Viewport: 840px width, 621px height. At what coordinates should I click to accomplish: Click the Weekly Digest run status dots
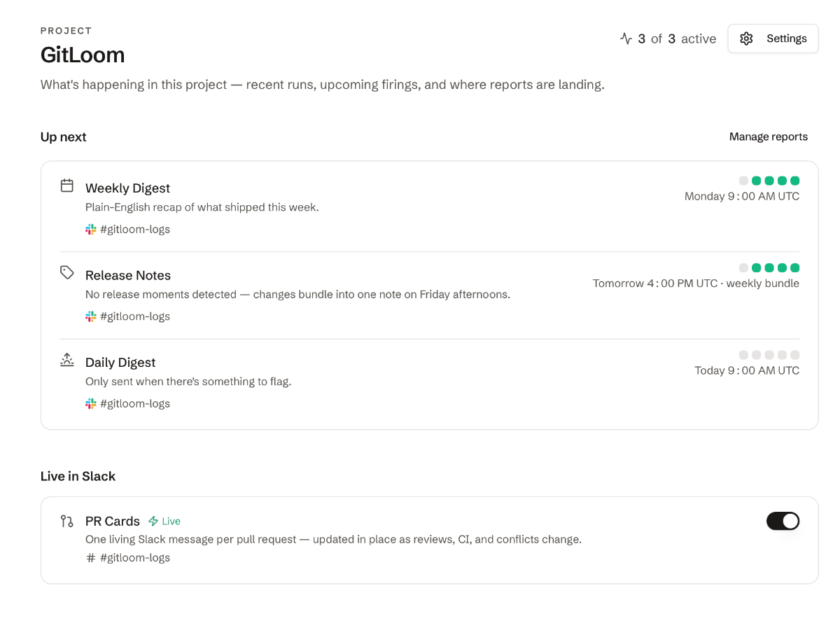tap(769, 181)
